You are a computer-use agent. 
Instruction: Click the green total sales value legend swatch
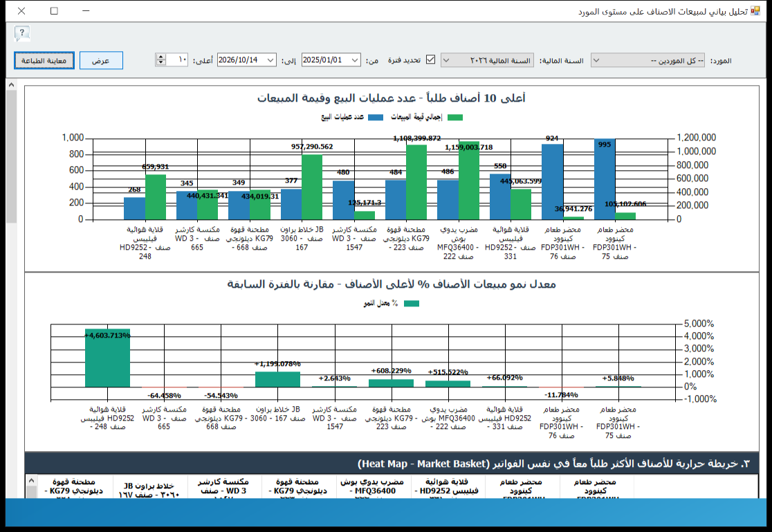click(x=454, y=117)
